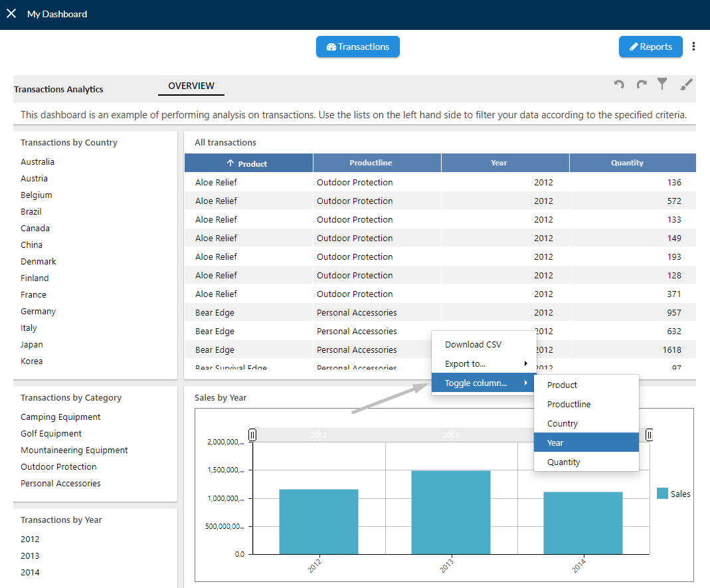The width and height of the screenshot is (710, 588).
Task: Click the Reports button
Action: (x=651, y=47)
